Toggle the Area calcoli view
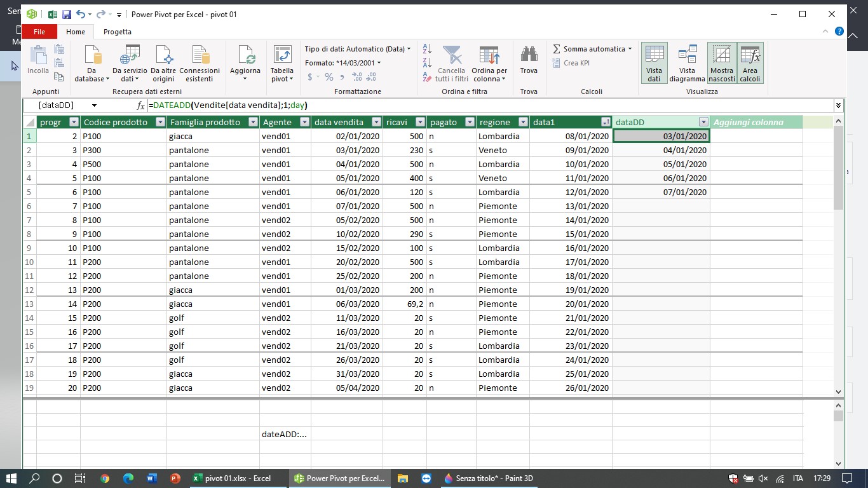This screenshot has height=488, width=868. click(x=750, y=64)
